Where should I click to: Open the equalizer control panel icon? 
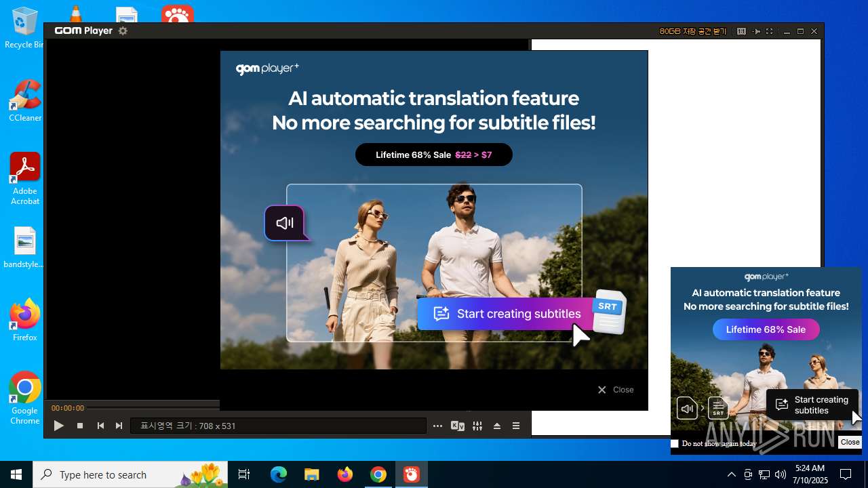(x=477, y=426)
